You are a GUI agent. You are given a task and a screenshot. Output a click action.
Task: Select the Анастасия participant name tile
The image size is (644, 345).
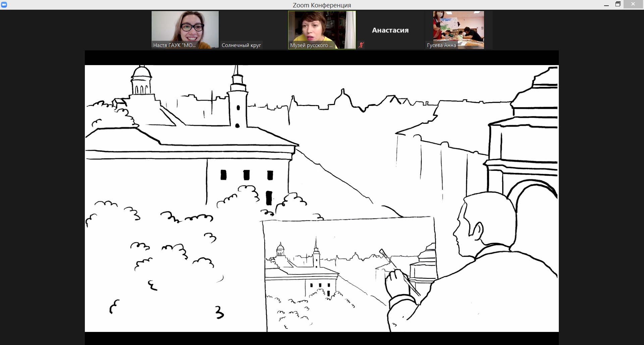point(390,30)
